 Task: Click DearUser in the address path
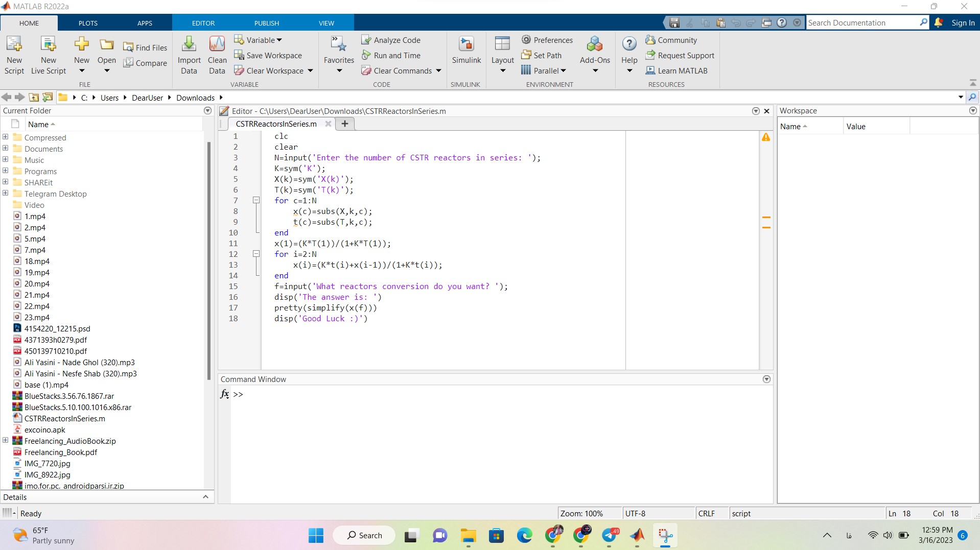(x=147, y=98)
